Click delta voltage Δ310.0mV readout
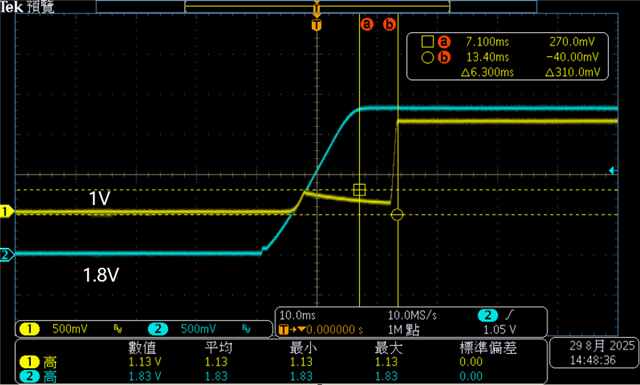 tap(573, 73)
